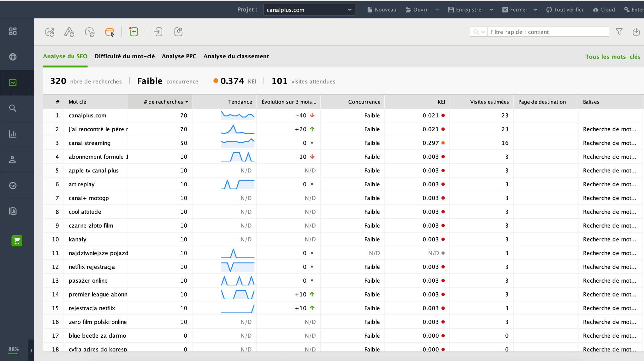Expand the Enregistrer dropdown chevron

point(492,10)
